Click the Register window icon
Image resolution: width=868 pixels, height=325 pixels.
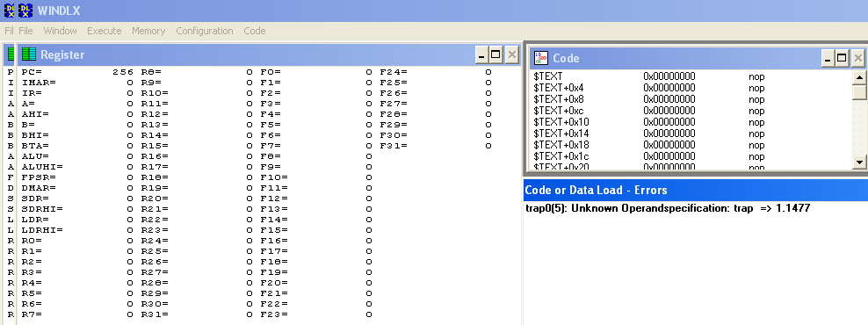[29, 54]
